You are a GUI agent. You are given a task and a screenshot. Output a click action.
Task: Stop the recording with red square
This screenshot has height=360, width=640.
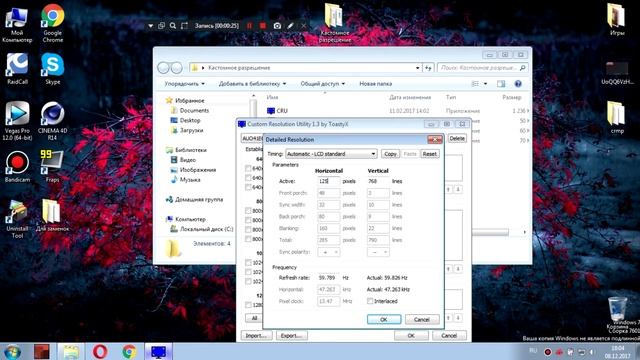(x=263, y=26)
